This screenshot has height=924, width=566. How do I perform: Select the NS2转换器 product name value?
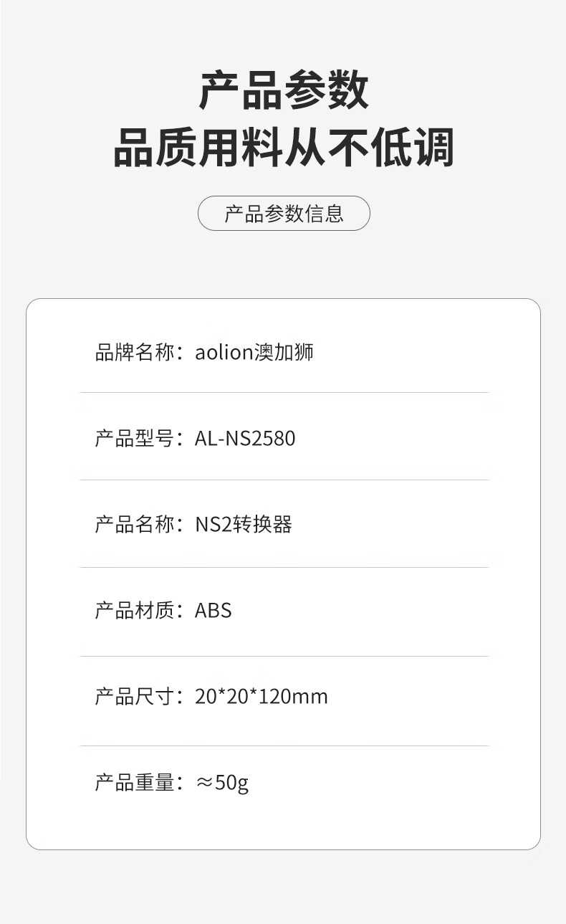(x=244, y=525)
